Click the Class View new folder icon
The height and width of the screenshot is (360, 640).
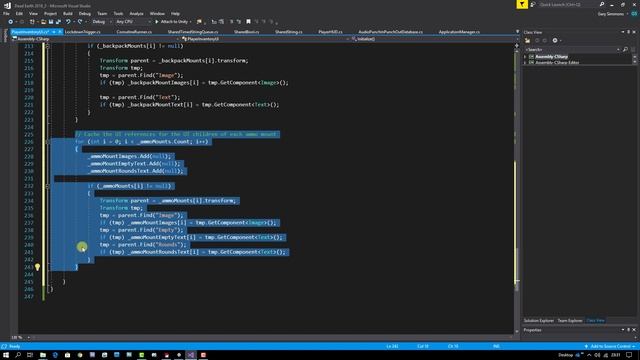(x=527, y=40)
